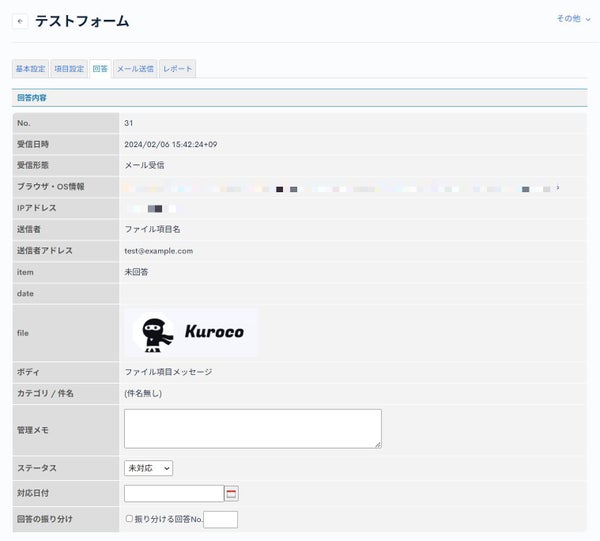Click the 対応日付 date input field
This screenshot has height=541, width=600.
tap(174, 494)
